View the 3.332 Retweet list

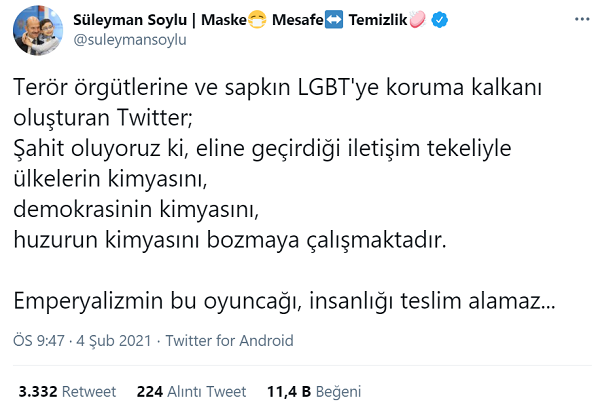(67, 391)
